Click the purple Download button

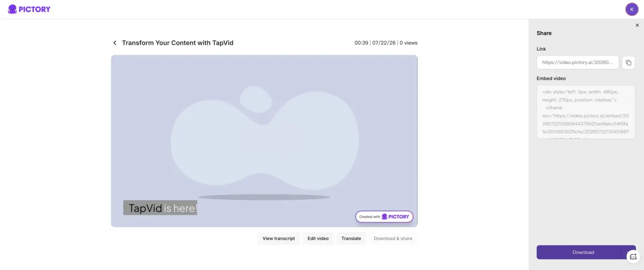coord(579,252)
